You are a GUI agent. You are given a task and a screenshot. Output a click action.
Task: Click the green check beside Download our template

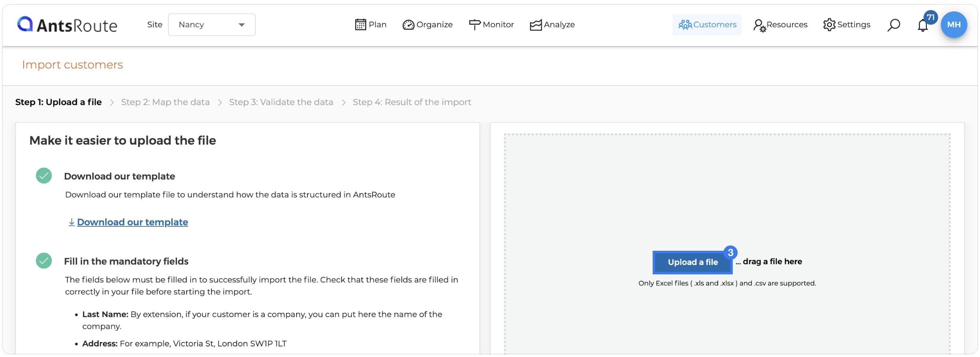(44, 176)
